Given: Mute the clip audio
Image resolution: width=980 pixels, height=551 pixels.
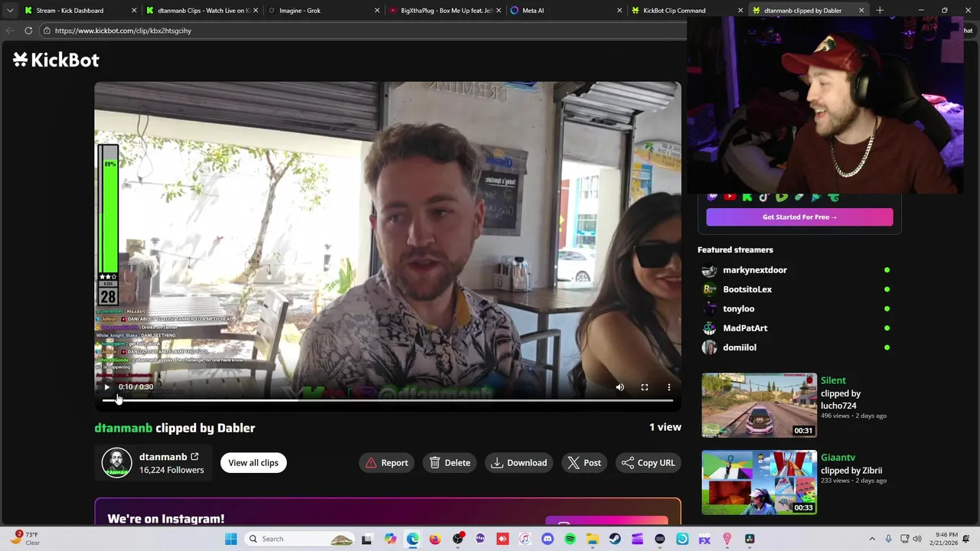Looking at the screenshot, I should click(x=620, y=387).
